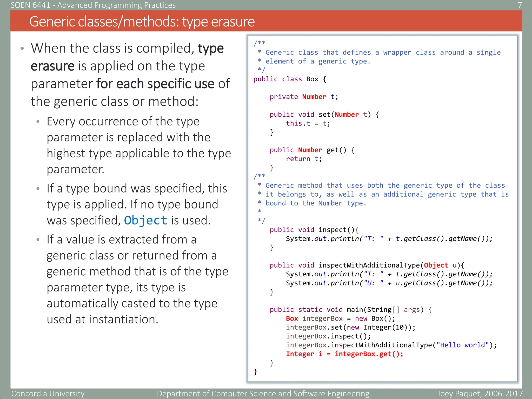Click the bold phrase 'for each specific use'
This screenshot has height=399, width=532.
(155, 84)
